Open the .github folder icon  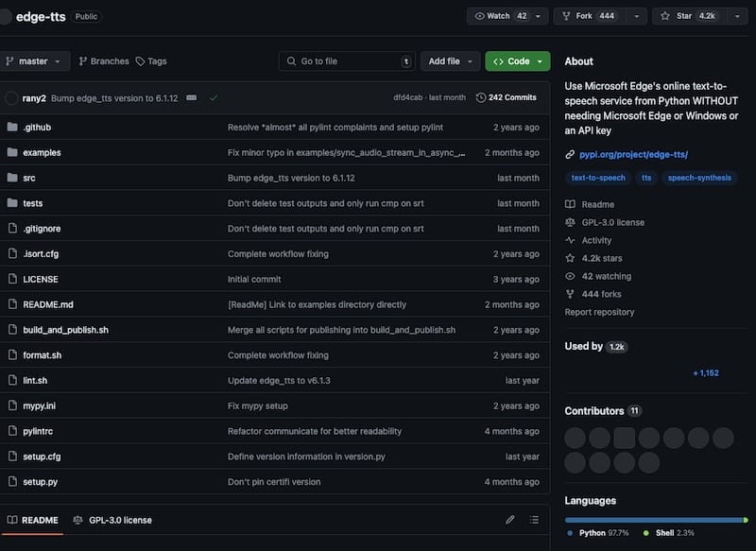(12, 128)
